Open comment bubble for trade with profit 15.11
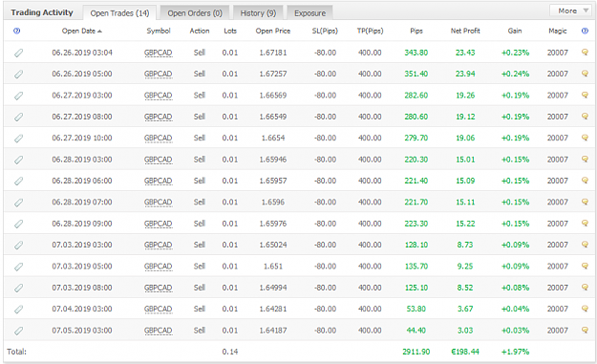 click(586, 202)
